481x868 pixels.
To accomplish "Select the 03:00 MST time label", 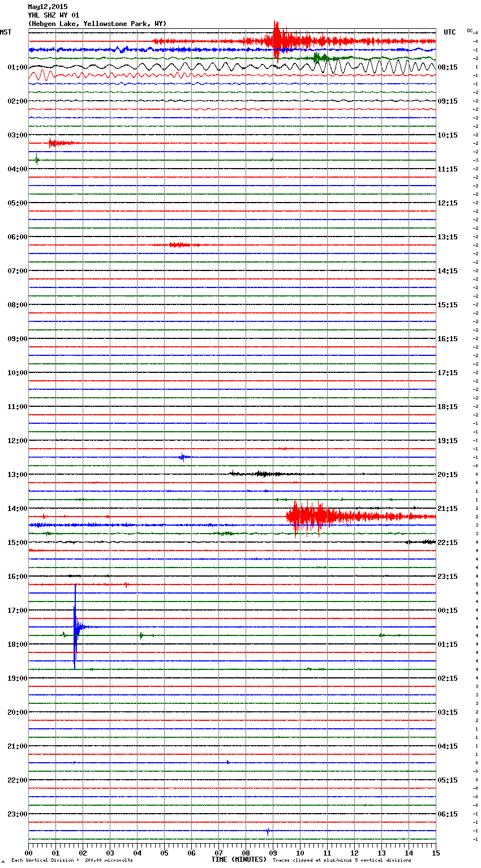I will (x=18, y=135).
